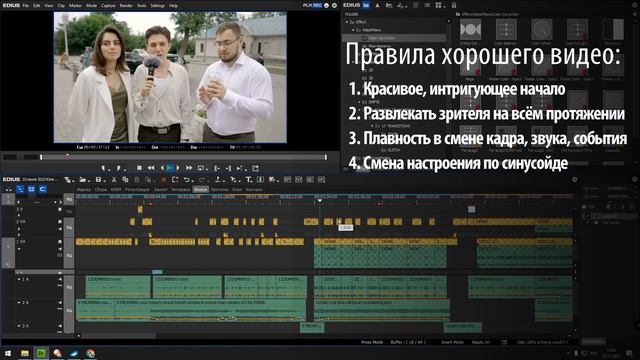Toggle the third blue timeline mode button
Image resolution: width=640 pixels, height=360 pixels.
[42, 189]
